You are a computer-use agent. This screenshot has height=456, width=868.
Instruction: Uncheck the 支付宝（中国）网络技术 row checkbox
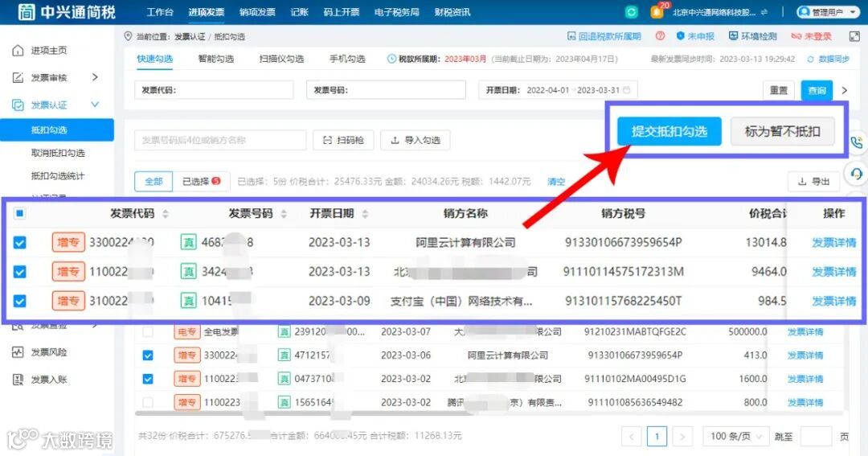coord(19,302)
